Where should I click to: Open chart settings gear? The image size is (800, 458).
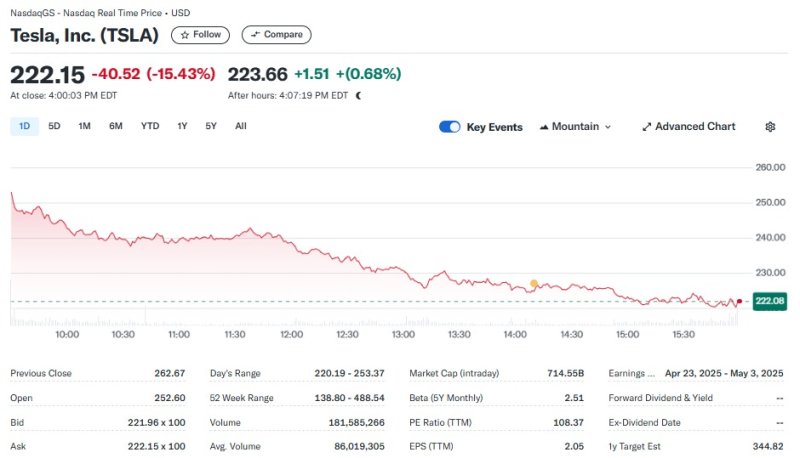pos(770,127)
